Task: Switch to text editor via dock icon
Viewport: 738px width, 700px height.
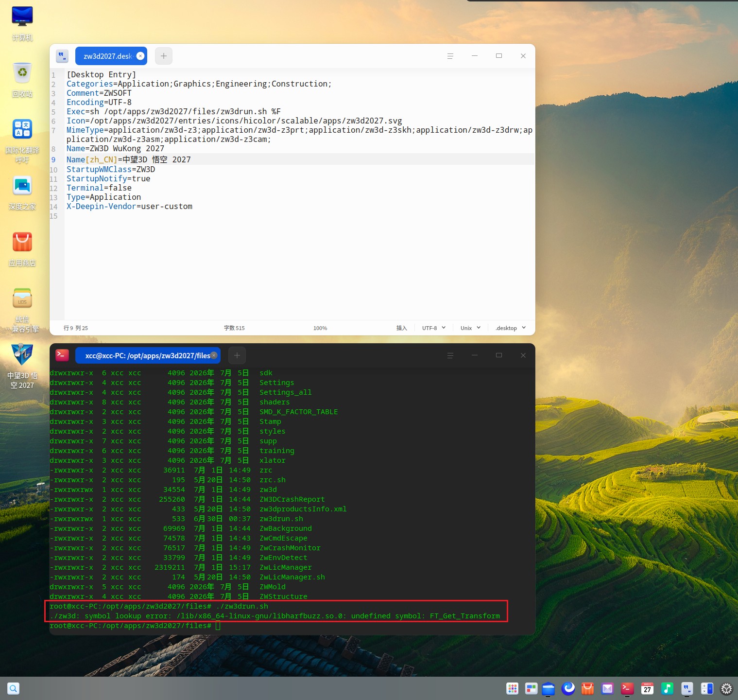Action: (687, 688)
